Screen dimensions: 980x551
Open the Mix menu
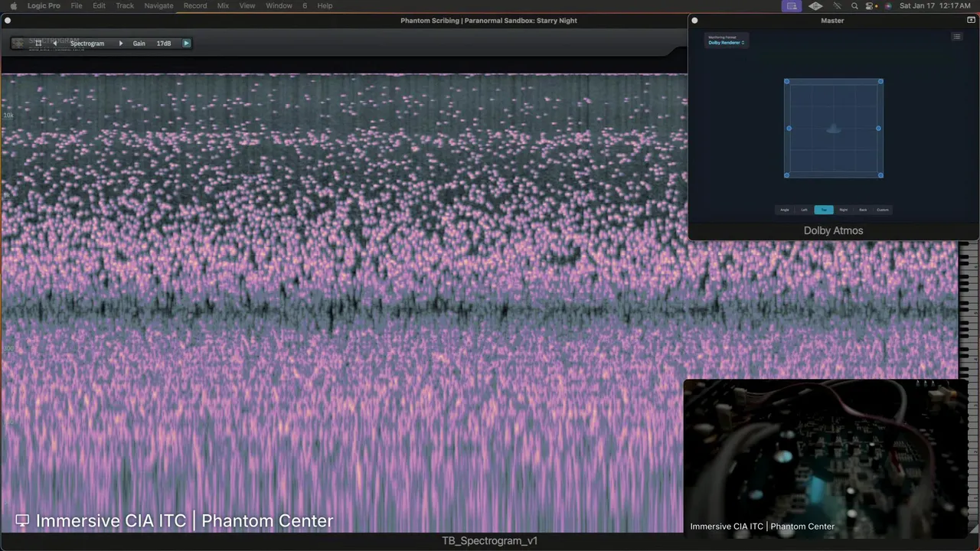coord(223,5)
